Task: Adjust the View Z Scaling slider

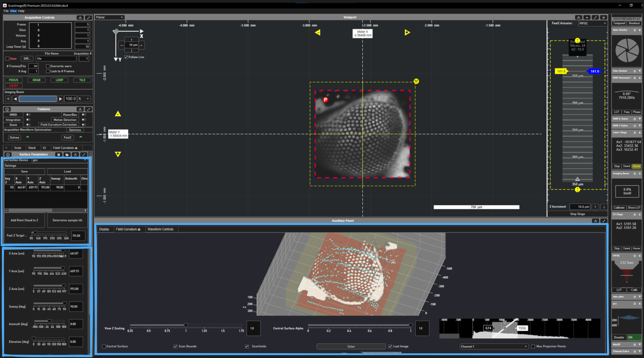Action: (186, 325)
